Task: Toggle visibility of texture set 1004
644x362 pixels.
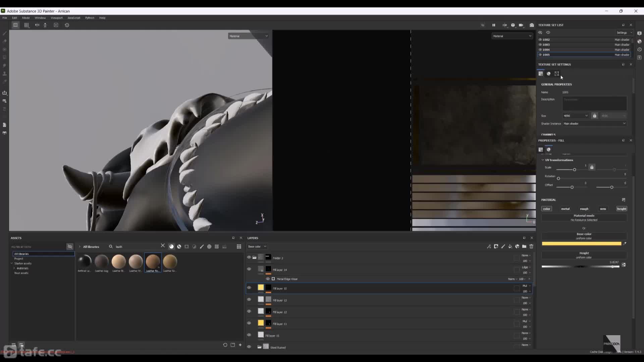Action: (540, 50)
